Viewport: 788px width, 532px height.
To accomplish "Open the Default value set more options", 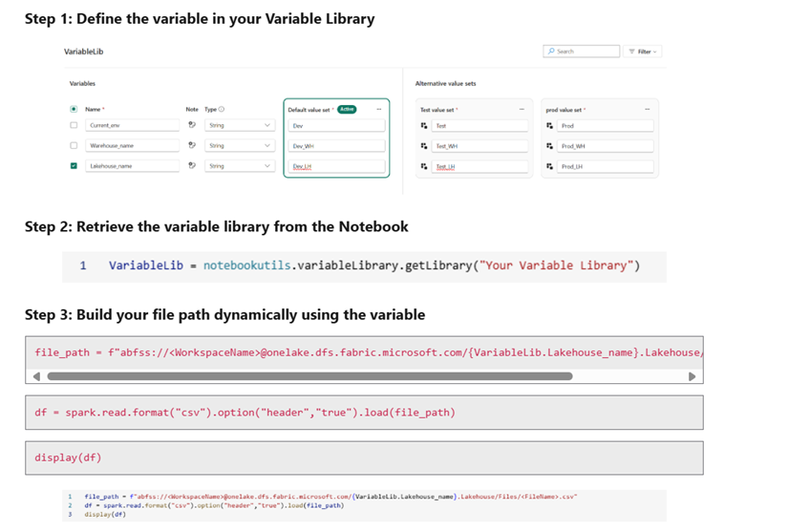I will tap(379, 109).
